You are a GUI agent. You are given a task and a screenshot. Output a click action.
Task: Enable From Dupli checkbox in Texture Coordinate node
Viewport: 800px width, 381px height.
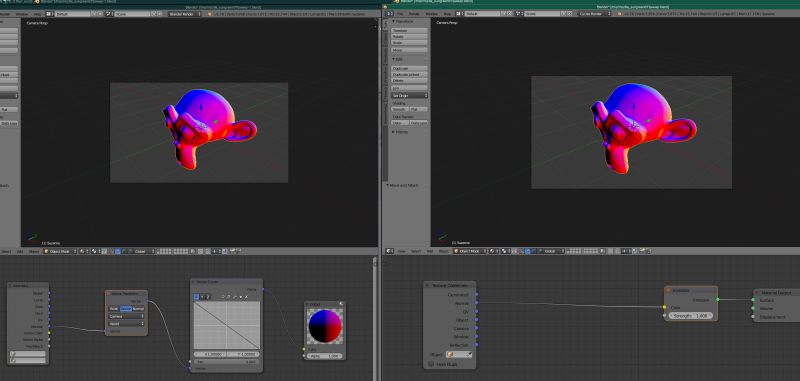point(431,364)
